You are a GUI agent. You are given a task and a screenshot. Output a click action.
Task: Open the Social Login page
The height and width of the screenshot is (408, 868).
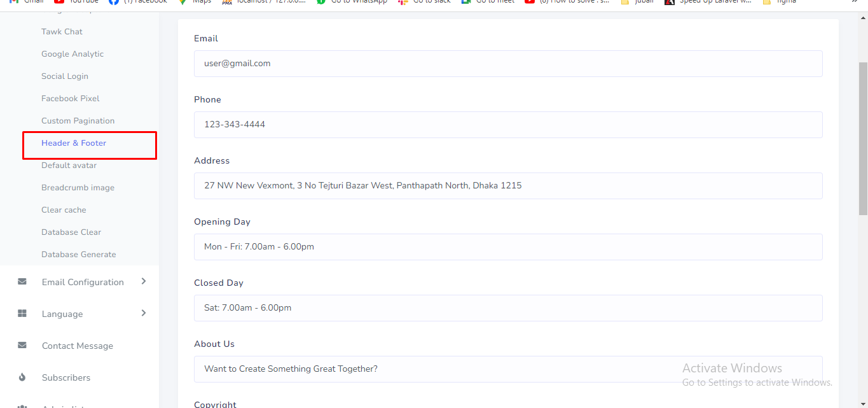(65, 76)
